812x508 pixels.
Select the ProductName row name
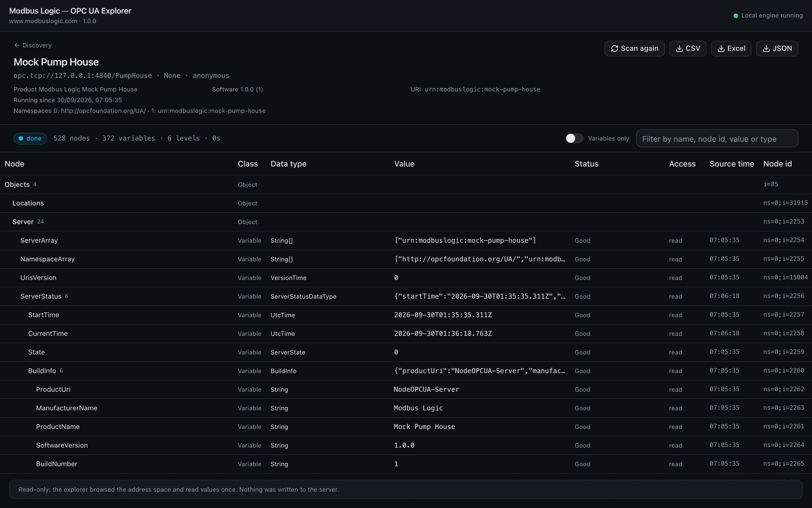coord(58,427)
